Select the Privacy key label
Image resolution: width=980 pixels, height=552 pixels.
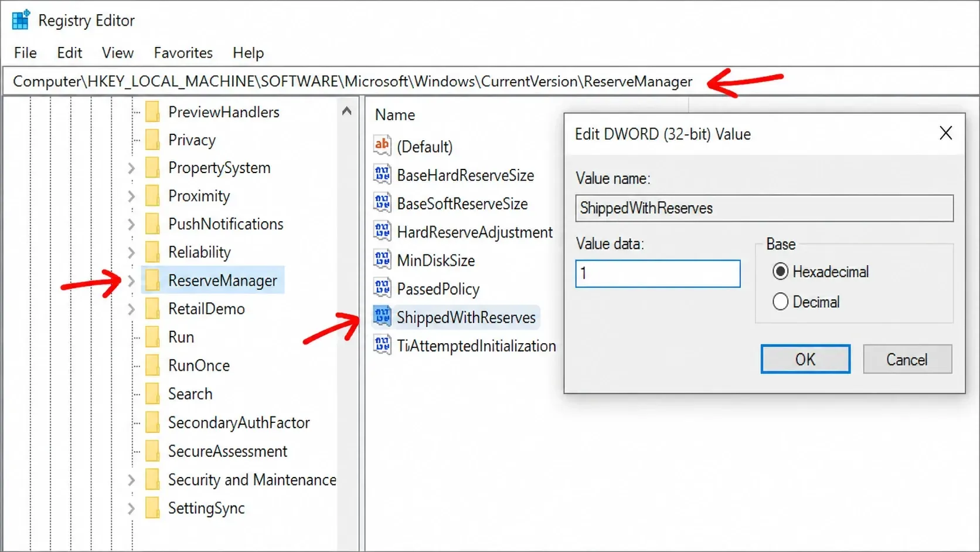click(192, 140)
